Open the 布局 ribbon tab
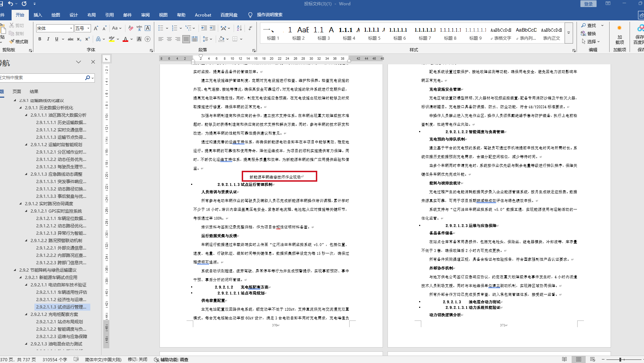This screenshot has width=644, height=363. tap(92, 15)
